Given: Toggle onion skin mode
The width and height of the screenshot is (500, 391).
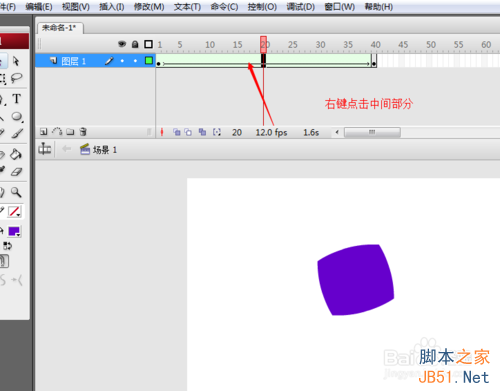Looking at the screenshot, I should pyautogui.click(x=177, y=132).
